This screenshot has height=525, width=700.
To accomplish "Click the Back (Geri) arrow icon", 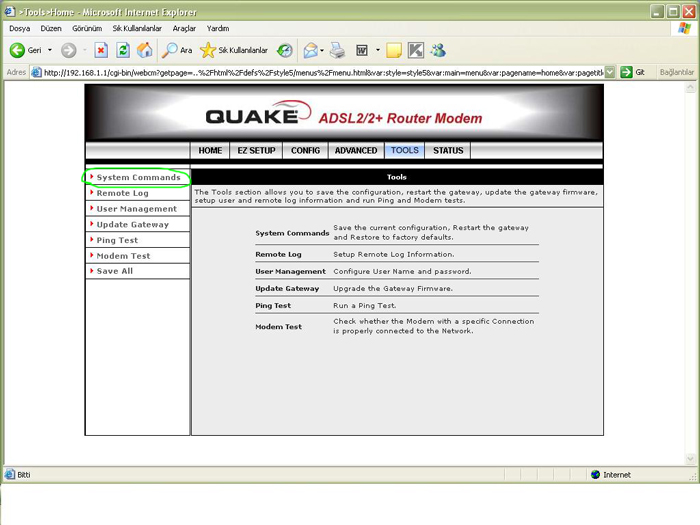I will (x=17, y=50).
